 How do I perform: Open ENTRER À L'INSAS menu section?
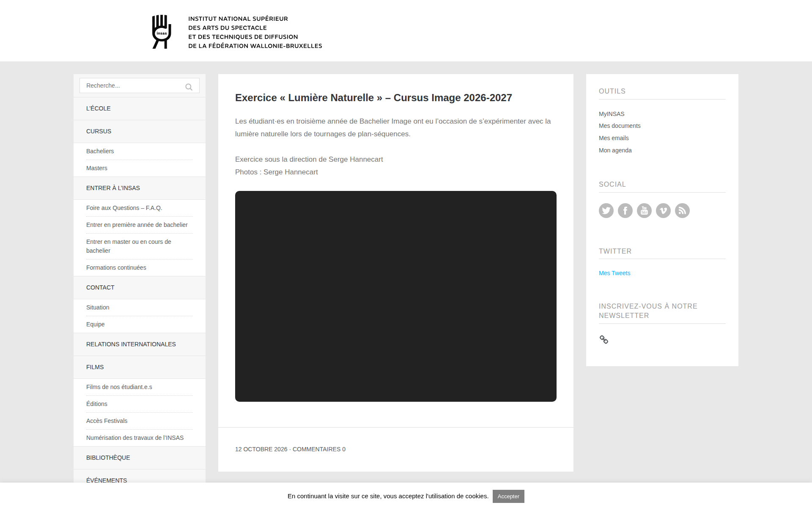pyautogui.click(x=140, y=188)
